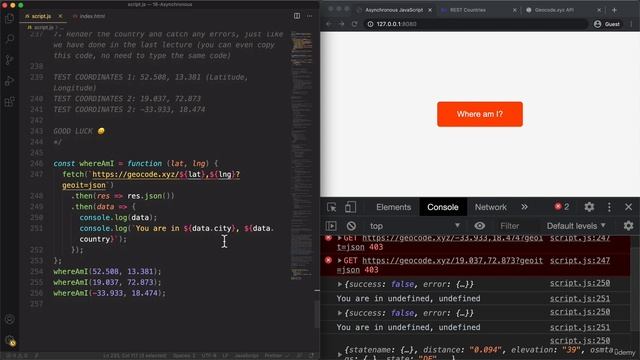
Task: Expand first {success: false} console object
Action: point(340,284)
